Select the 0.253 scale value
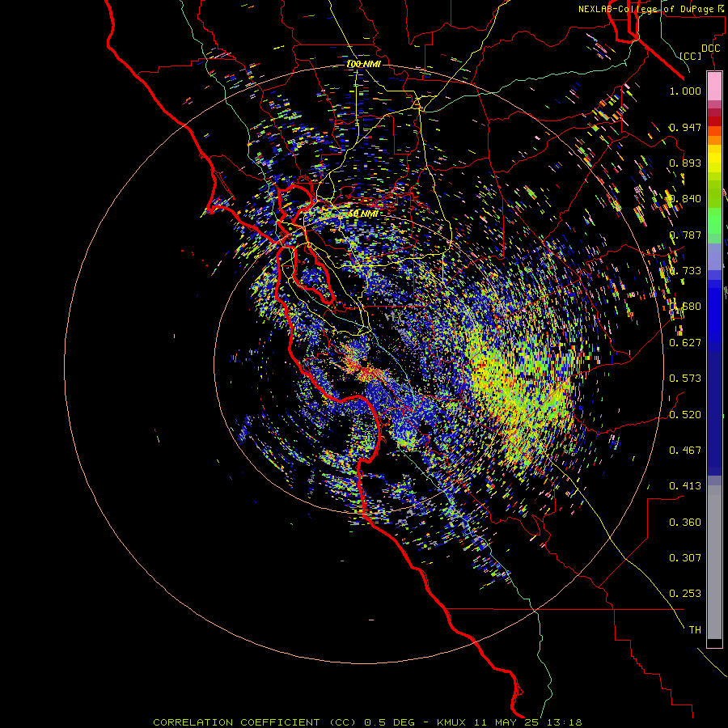The width and height of the screenshot is (728, 728). click(685, 594)
